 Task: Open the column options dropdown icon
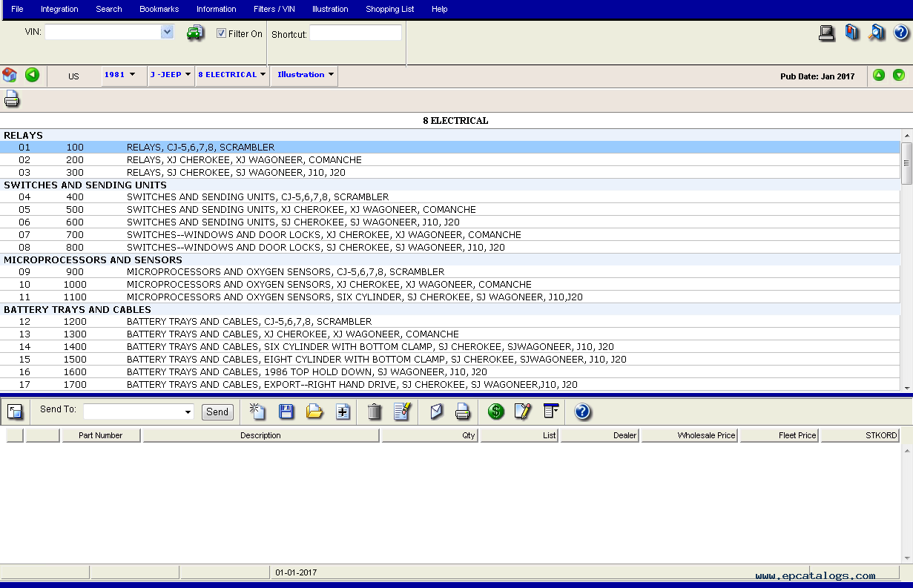click(x=551, y=411)
